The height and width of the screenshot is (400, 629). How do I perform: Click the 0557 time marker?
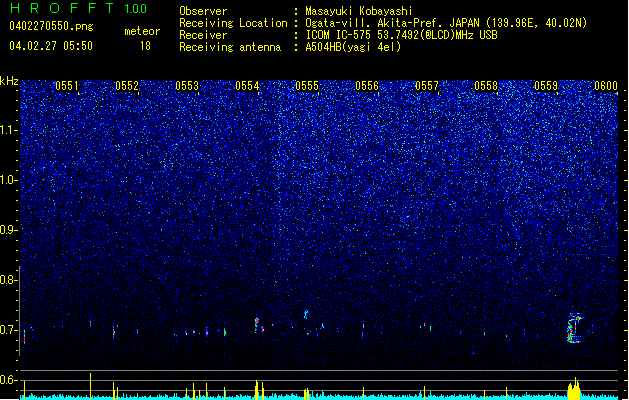tap(427, 86)
